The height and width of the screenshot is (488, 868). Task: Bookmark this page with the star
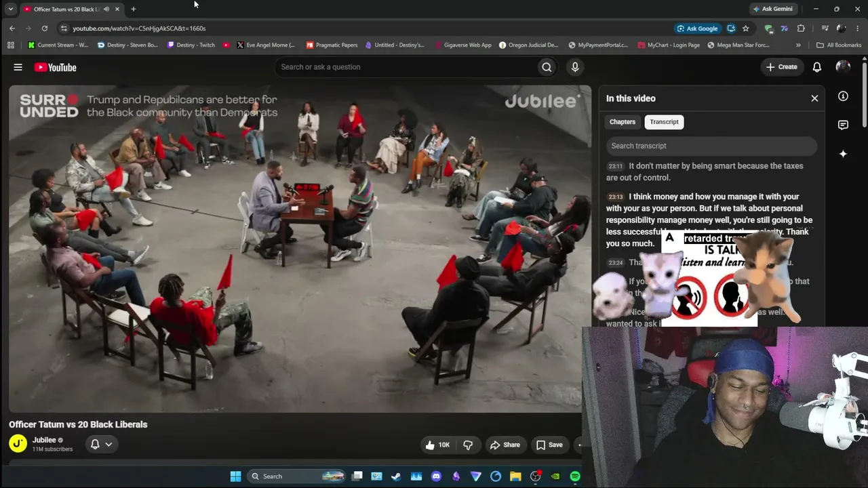tap(746, 28)
